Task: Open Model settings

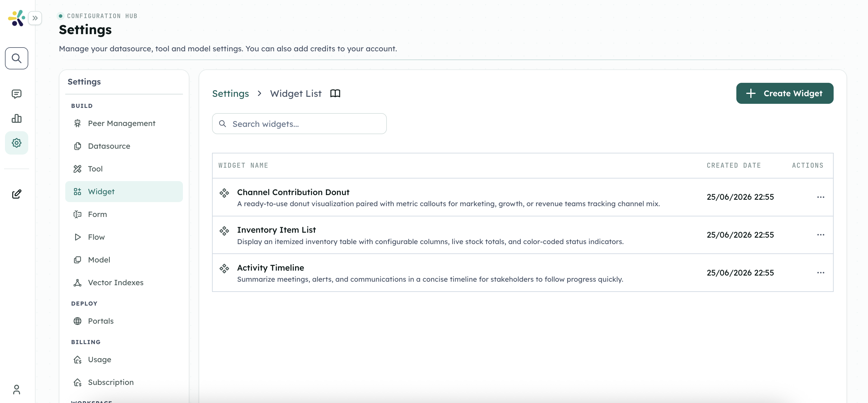Action: click(x=124, y=260)
